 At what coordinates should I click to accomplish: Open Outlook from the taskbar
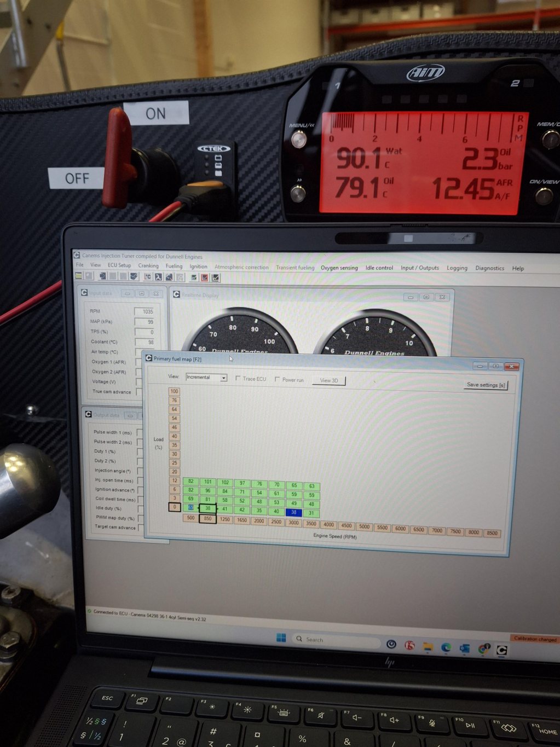[x=465, y=648]
